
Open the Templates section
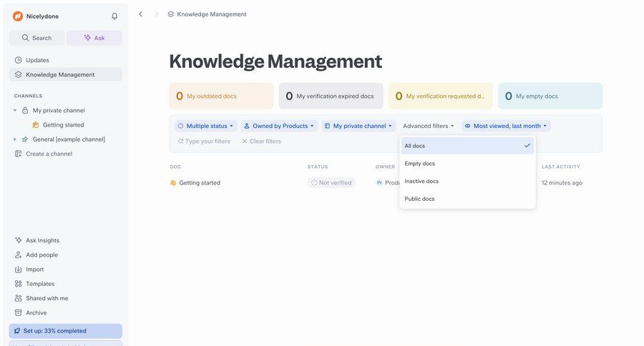[39, 284]
